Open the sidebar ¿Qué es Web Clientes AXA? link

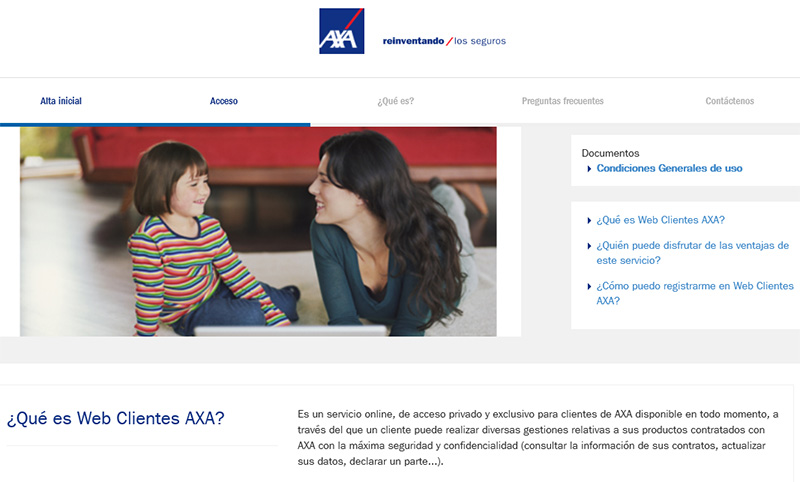coord(660,220)
